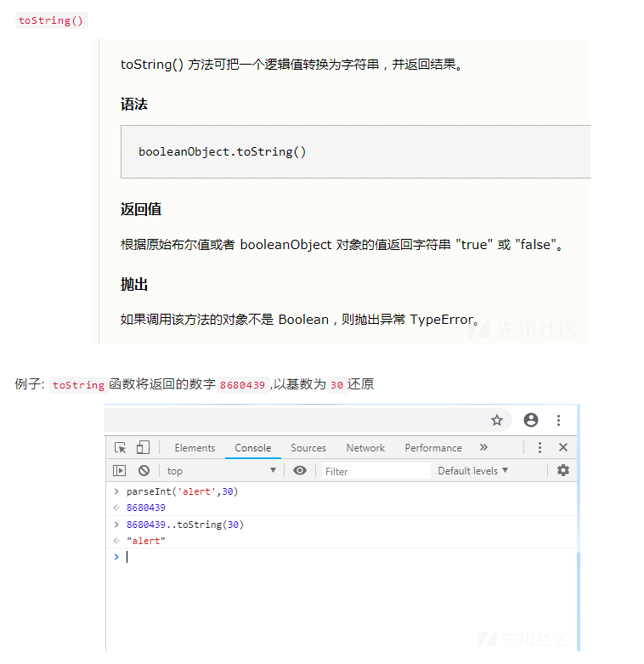Open the Default levels dropdown
Image resolution: width=644 pixels, height=664 pixels.
tap(473, 471)
